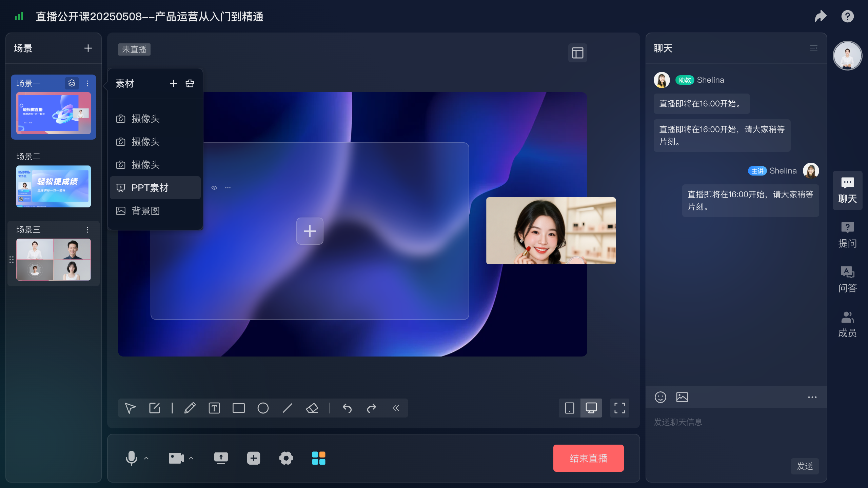This screenshot has height=488, width=868.
Task: Select the 背景图 material
Action: pos(155,211)
